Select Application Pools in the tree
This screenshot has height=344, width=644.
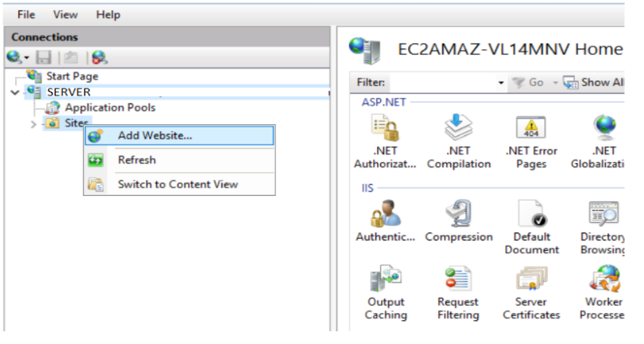(x=110, y=107)
